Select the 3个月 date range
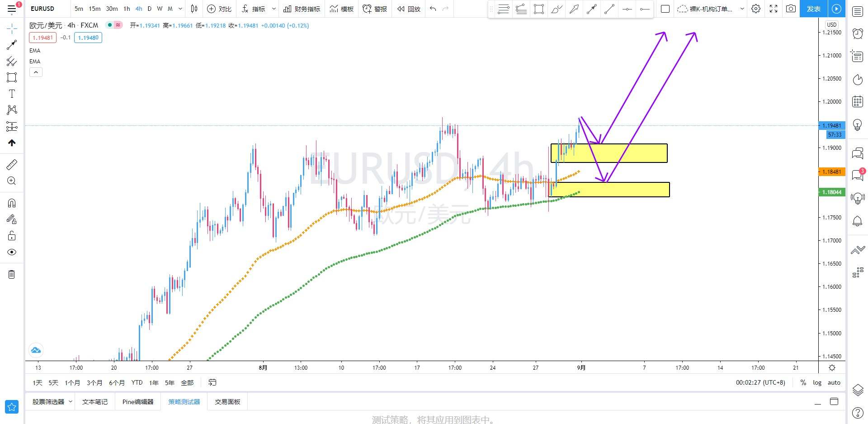This screenshot has width=868, height=424. point(94,383)
